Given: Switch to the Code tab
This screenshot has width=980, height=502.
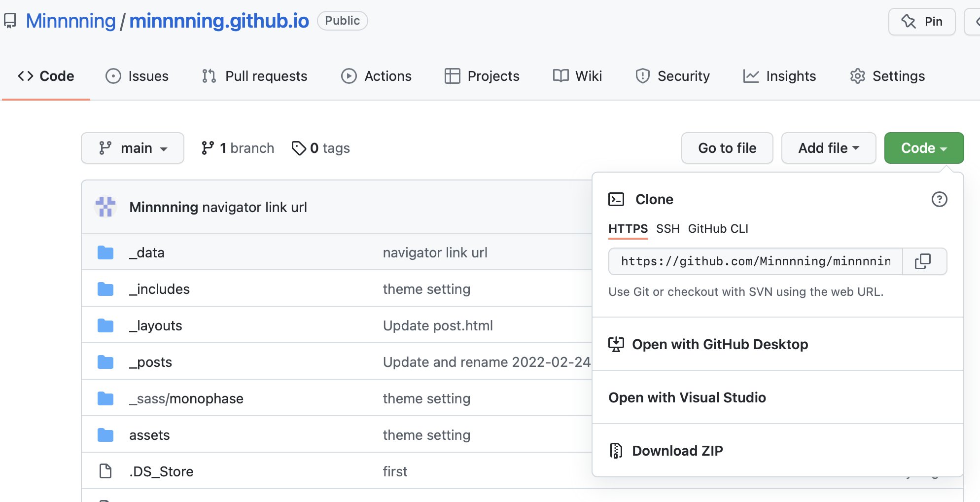Looking at the screenshot, I should click(x=46, y=76).
